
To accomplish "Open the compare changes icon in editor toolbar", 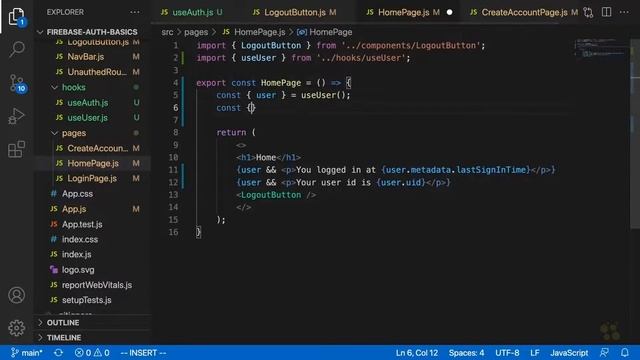I will 588,12.
